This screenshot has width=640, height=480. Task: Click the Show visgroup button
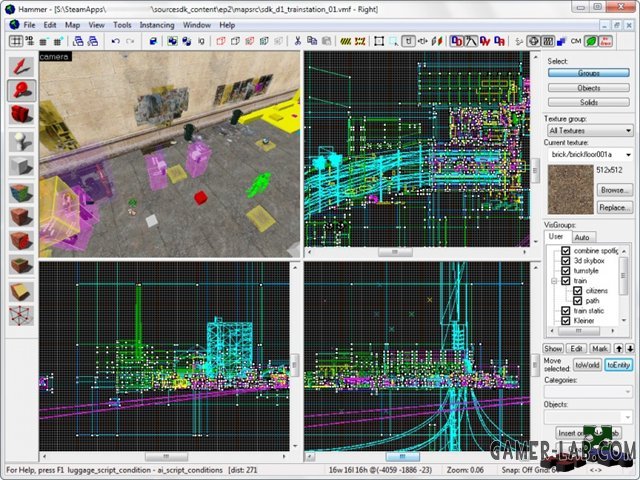point(553,349)
